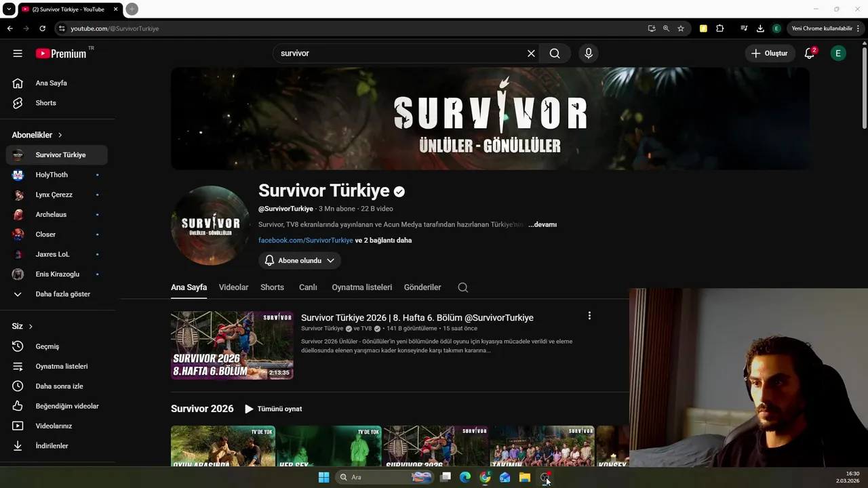Image resolution: width=868 pixels, height=488 pixels.
Task: Reload the page in Chrome
Action: [42, 28]
